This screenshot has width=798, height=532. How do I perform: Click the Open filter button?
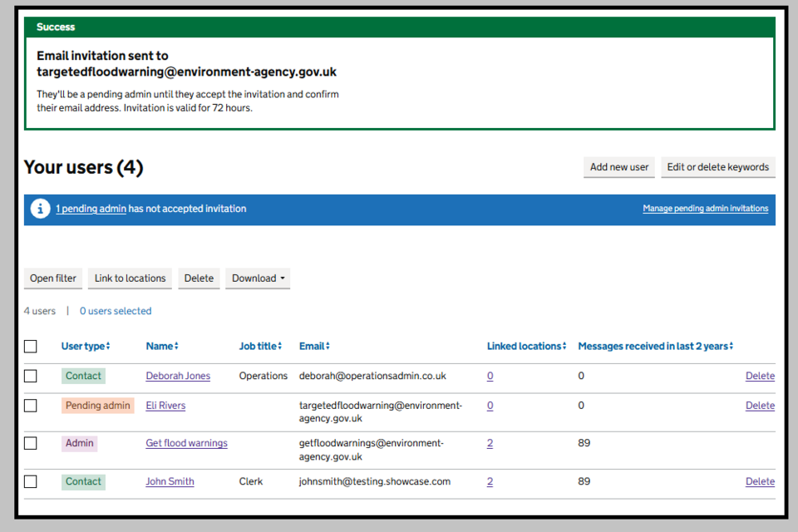click(x=53, y=278)
